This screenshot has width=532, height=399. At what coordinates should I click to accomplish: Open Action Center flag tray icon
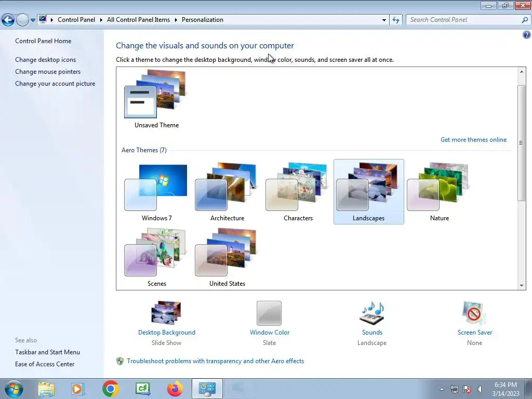[x=467, y=389]
